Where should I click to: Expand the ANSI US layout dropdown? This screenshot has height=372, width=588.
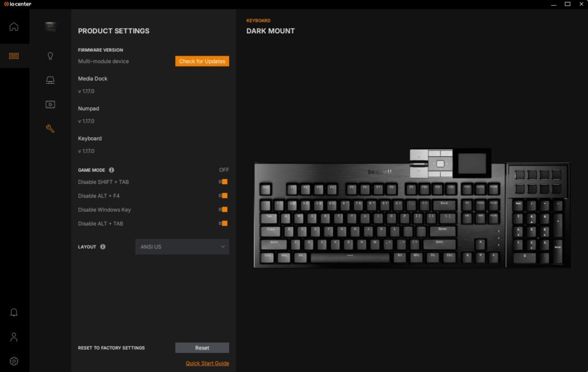[x=182, y=247]
